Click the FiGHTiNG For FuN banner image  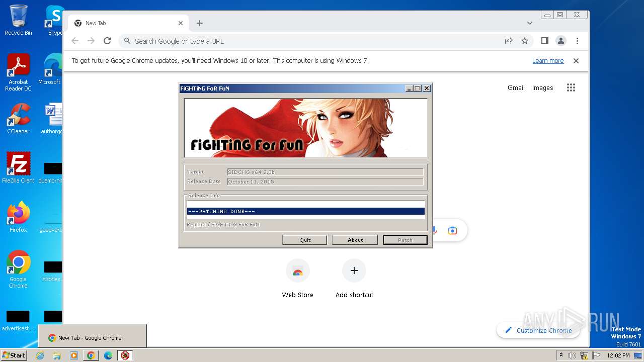pyautogui.click(x=305, y=128)
